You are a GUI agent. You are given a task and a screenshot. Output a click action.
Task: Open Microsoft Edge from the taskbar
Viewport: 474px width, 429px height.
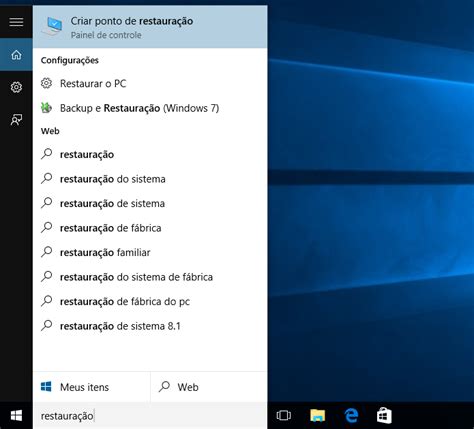(351, 415)
